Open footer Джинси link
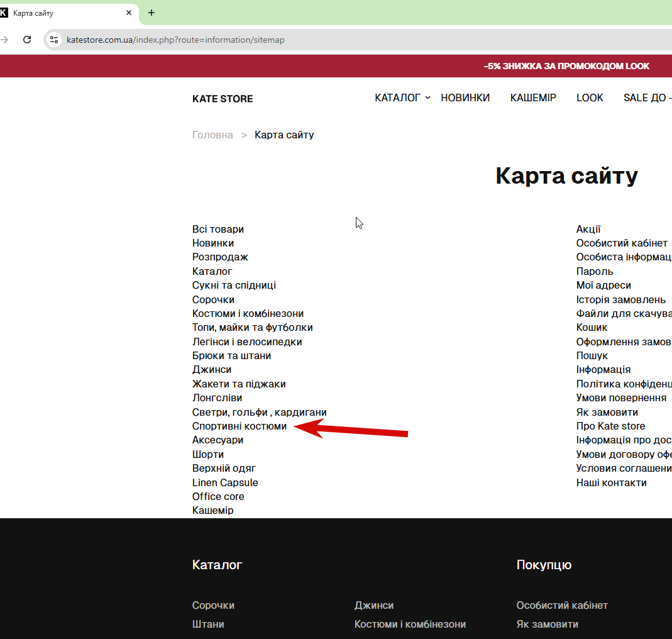The height and width of the screenshot is (639, 672). [x=373, y=605]
